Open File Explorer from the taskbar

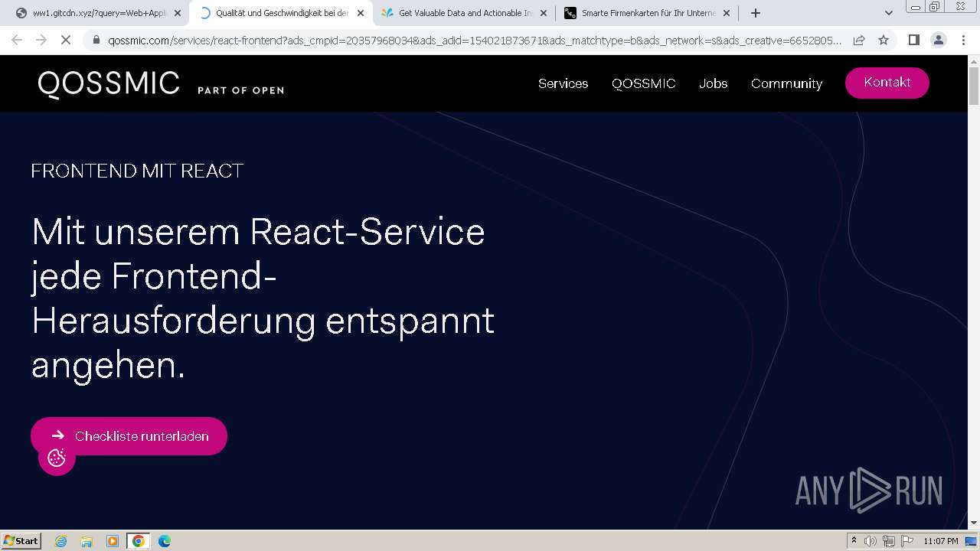tap(87, 541)
